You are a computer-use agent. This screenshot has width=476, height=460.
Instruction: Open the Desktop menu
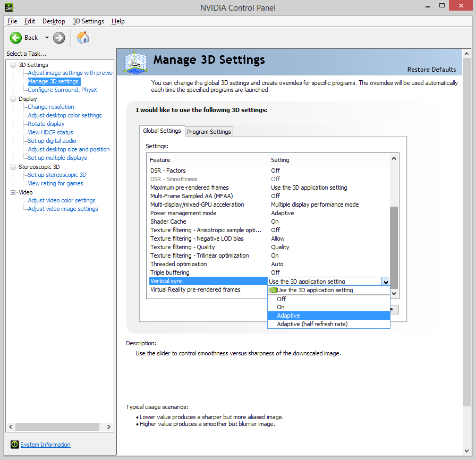(54, 21)
